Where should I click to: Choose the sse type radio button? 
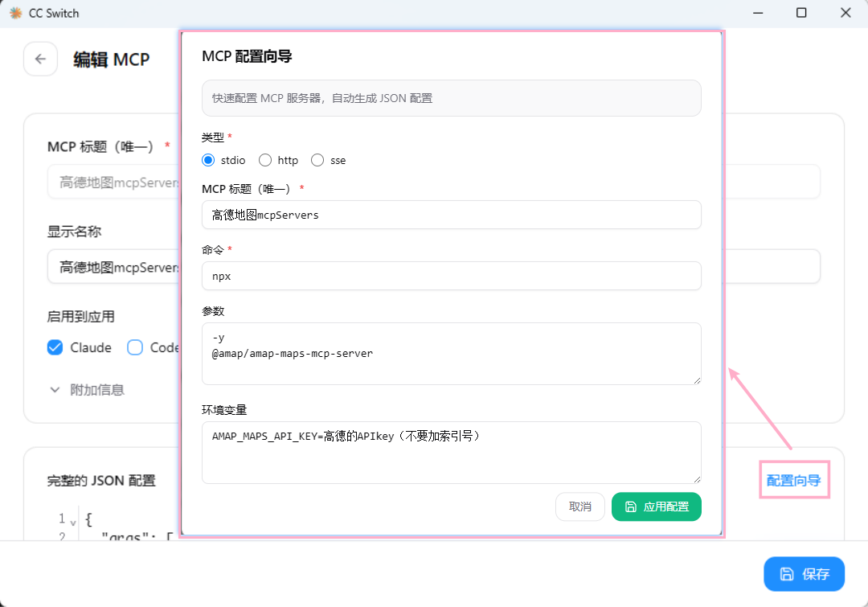click(317, 160)
